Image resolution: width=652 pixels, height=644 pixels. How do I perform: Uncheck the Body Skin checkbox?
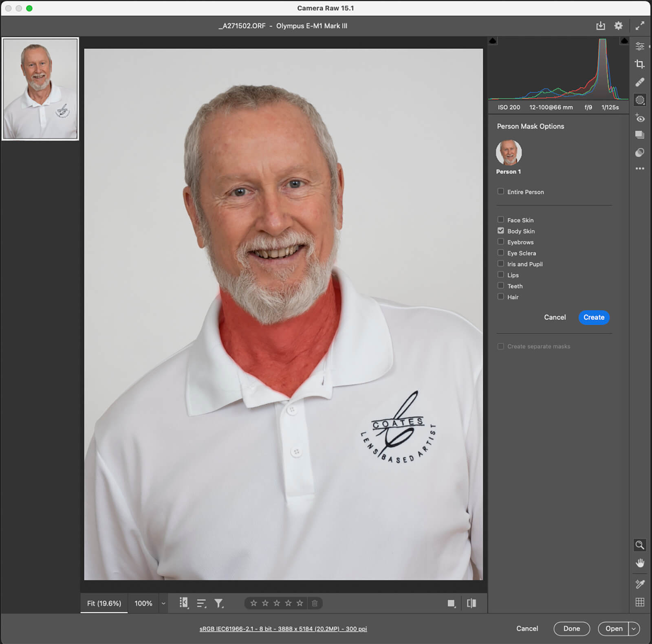pos(501,231)
